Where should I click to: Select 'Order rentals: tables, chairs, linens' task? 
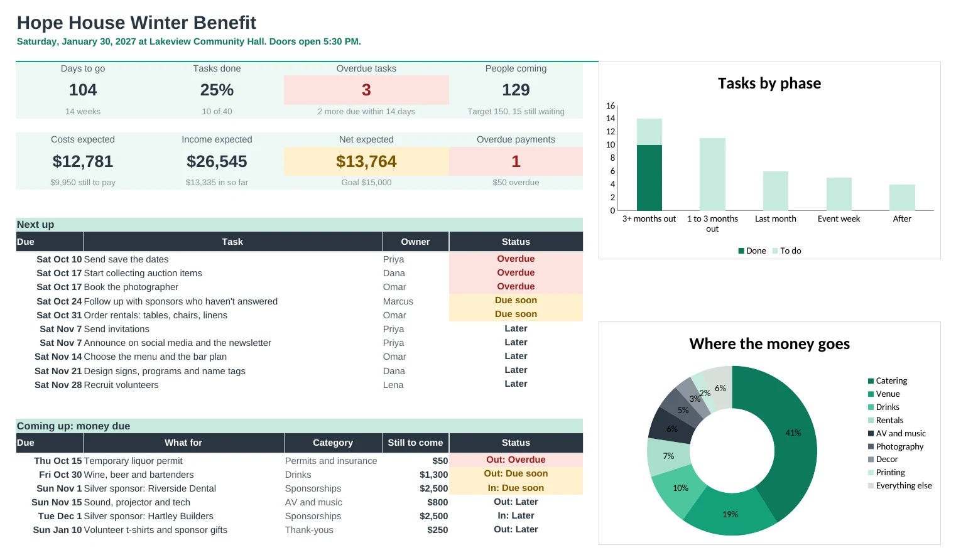(x=156, y=315)
